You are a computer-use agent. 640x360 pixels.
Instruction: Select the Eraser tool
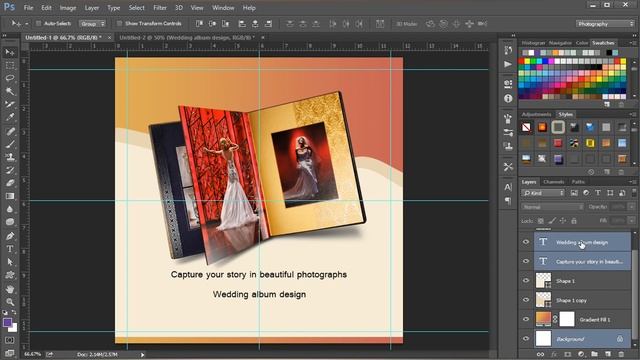[x=10, y=183]
